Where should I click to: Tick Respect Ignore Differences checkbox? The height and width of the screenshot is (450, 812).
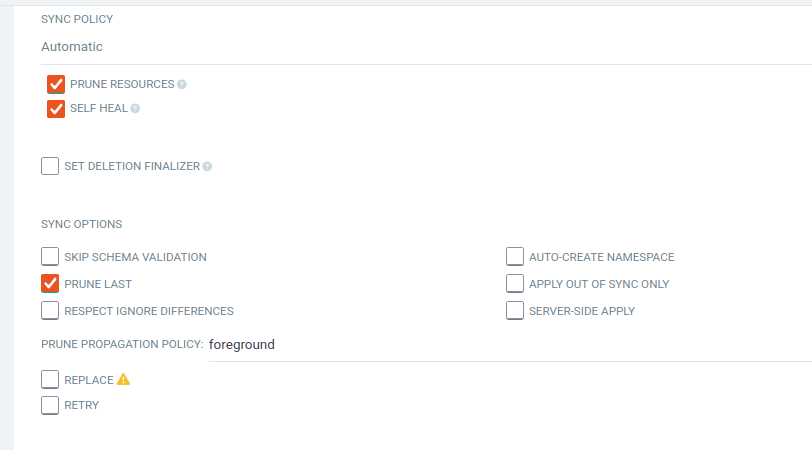[x=50, y=311]
